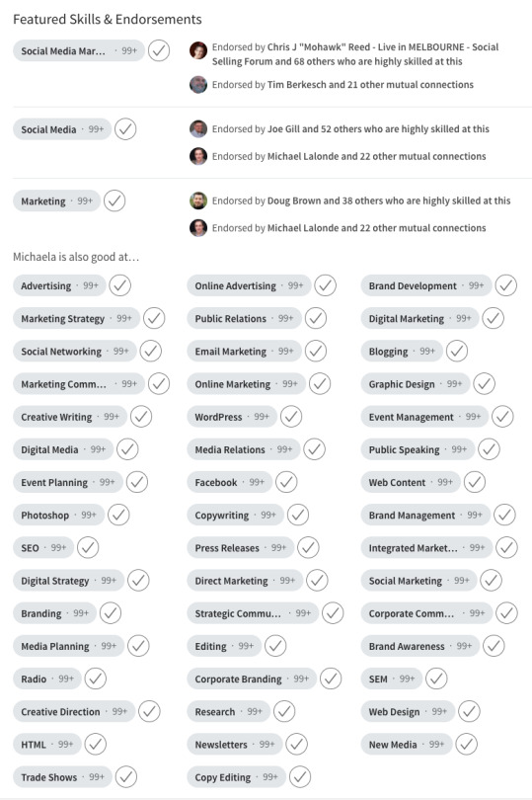Click Tim Berkesch's profile photo
The width and height of the screenshot is (532, 800).
198,85
